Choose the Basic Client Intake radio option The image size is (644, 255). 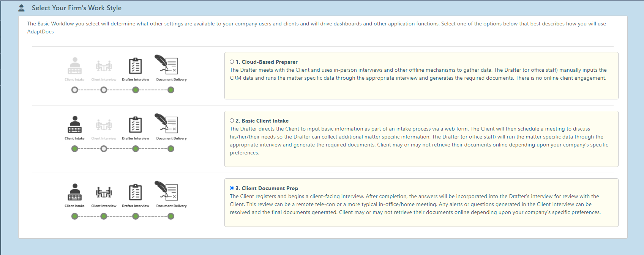click(232, 121)
